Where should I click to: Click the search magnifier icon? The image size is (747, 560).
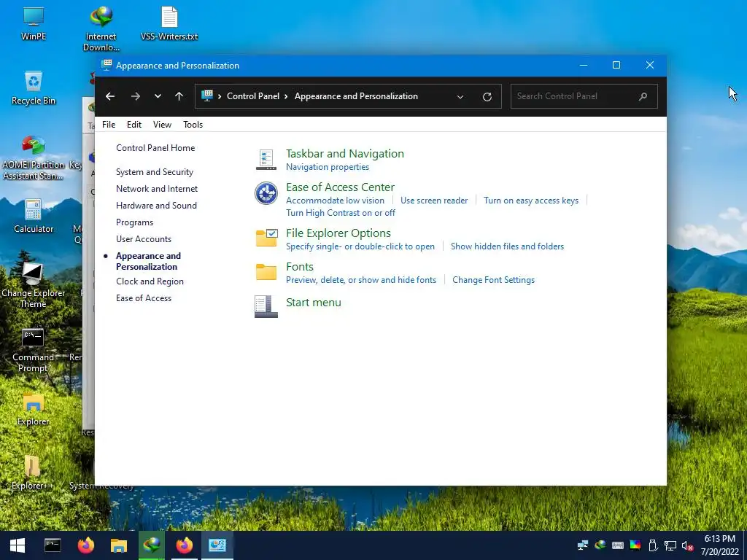point(643,96)
